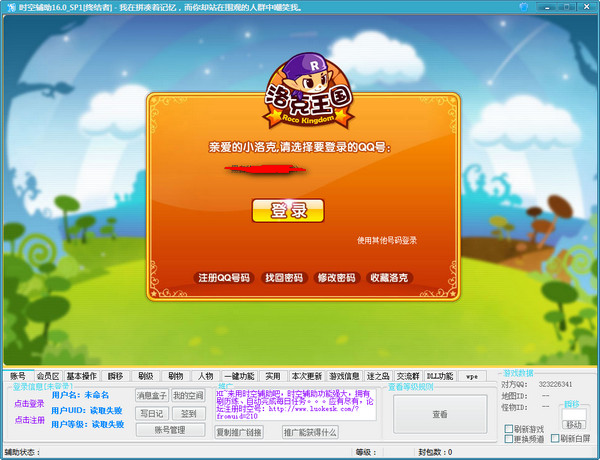Image resolution: width=600 pixels, height=460 pixels.
Task: Switch to the 迷之岛 tab
Action: pyautogui.click(x=378, y=376)
